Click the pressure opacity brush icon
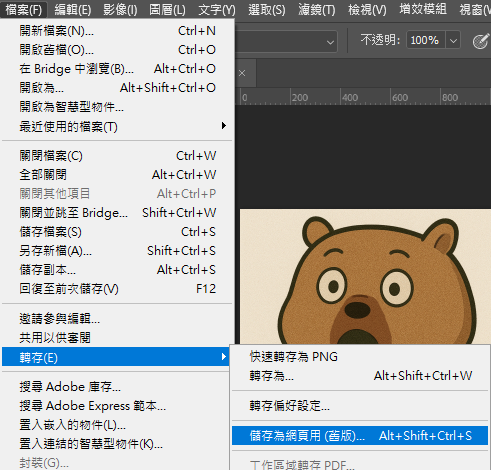Viewport: 491px width, 470px height. (481, 41)
